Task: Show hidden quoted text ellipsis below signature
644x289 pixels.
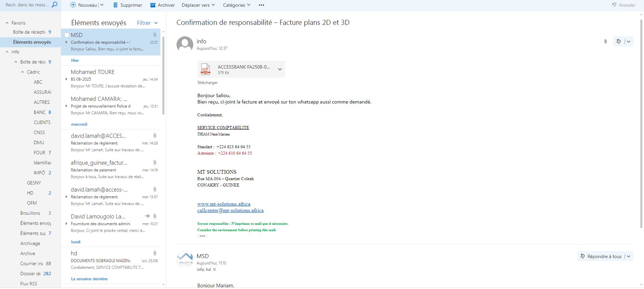Action: [x=202, y=236]
